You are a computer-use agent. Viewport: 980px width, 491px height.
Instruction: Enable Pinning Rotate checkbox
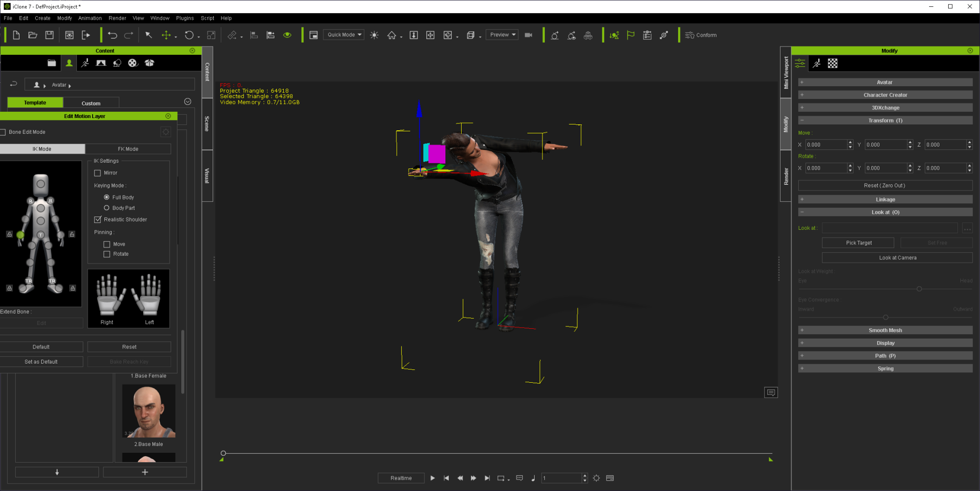coord(107,254)
